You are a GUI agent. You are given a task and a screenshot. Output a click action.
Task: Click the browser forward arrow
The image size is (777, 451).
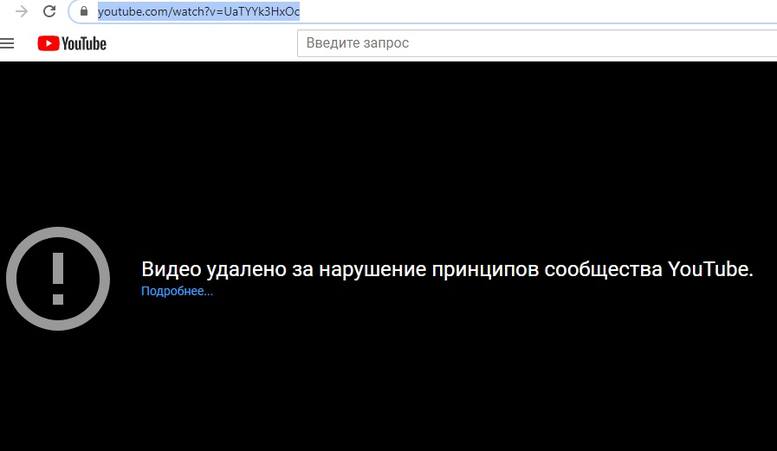point(21,12)
